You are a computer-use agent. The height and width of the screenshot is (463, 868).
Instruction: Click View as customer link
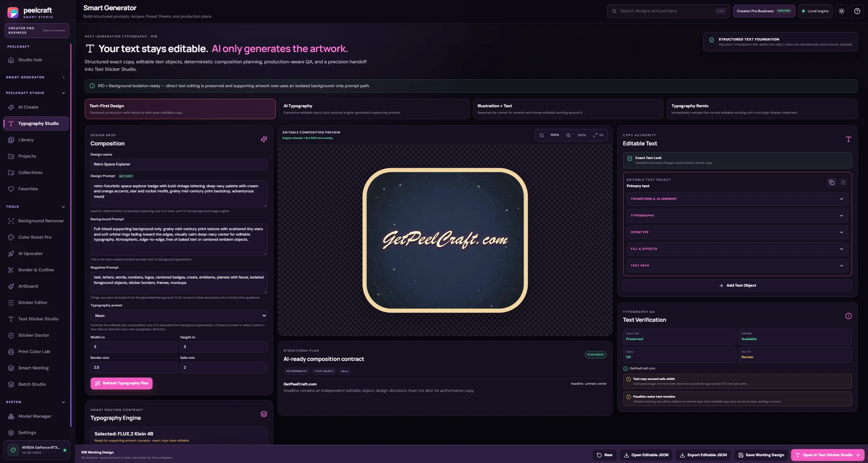[x=54, y=31]
